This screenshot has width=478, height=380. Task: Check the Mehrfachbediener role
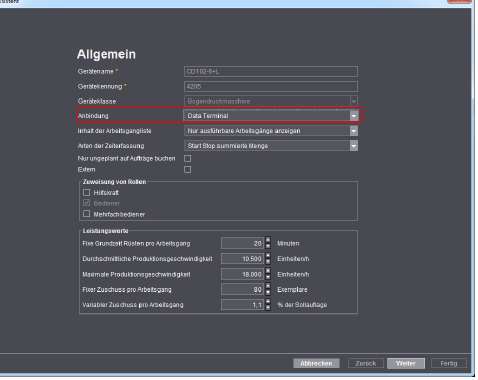[x=87, y=214]
